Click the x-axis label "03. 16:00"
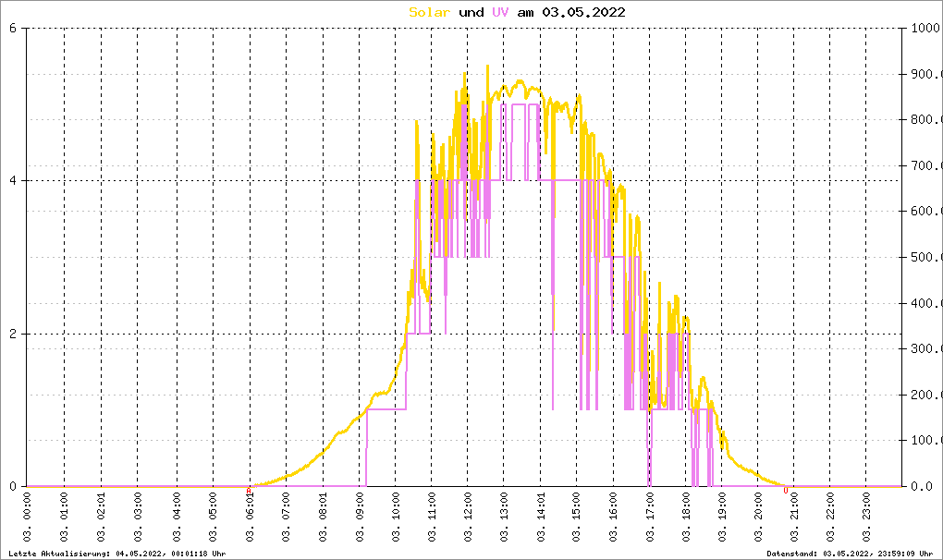Image resolution: width=943 pixels, height=560 pixels. 614,517
